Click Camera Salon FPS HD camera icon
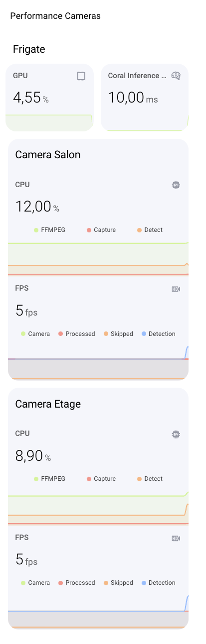The height and width of the screenshot is (644, 206). pos(176,289)
